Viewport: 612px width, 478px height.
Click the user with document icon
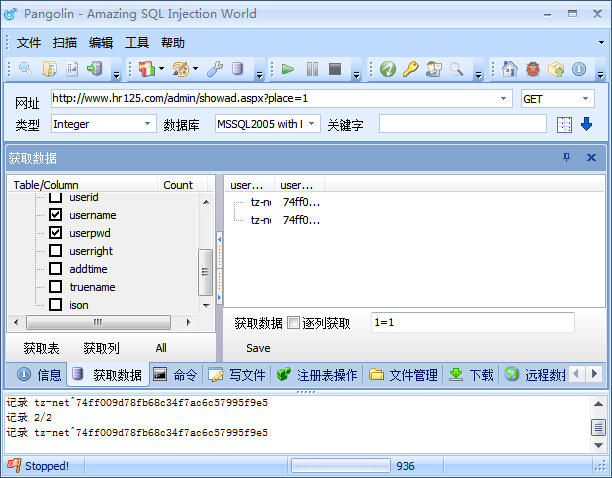click(434, 69)
